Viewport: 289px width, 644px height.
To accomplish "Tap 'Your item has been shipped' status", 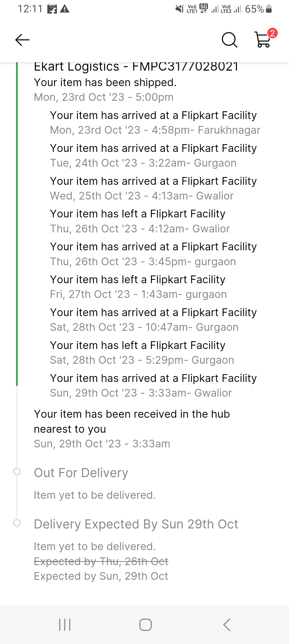I will 105,83.
